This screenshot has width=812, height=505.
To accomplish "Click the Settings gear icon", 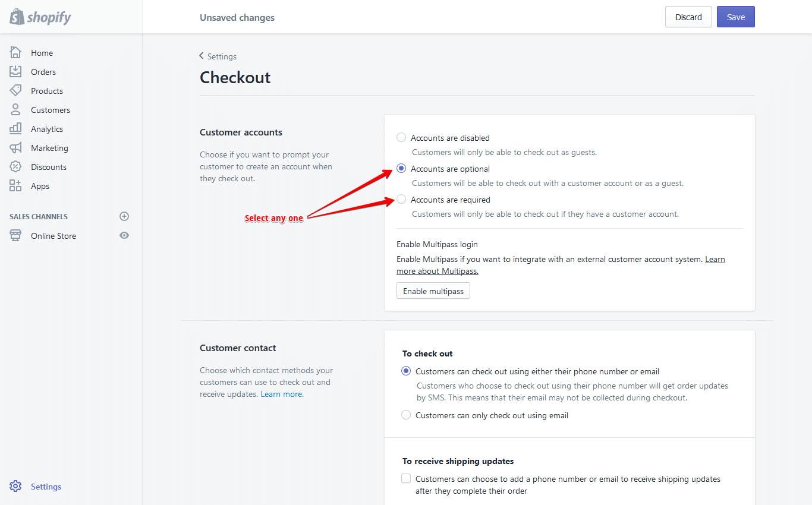I will coord(15,487).
